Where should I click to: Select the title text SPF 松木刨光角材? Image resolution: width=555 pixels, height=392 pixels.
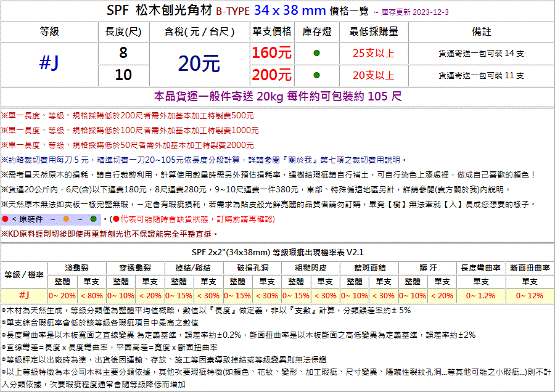(x=160, y=10)
